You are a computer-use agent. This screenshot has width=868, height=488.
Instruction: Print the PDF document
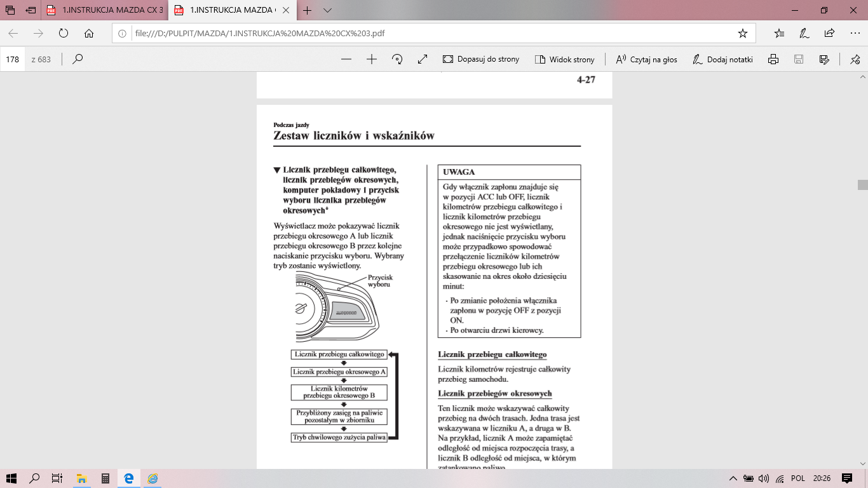(773, 59)
